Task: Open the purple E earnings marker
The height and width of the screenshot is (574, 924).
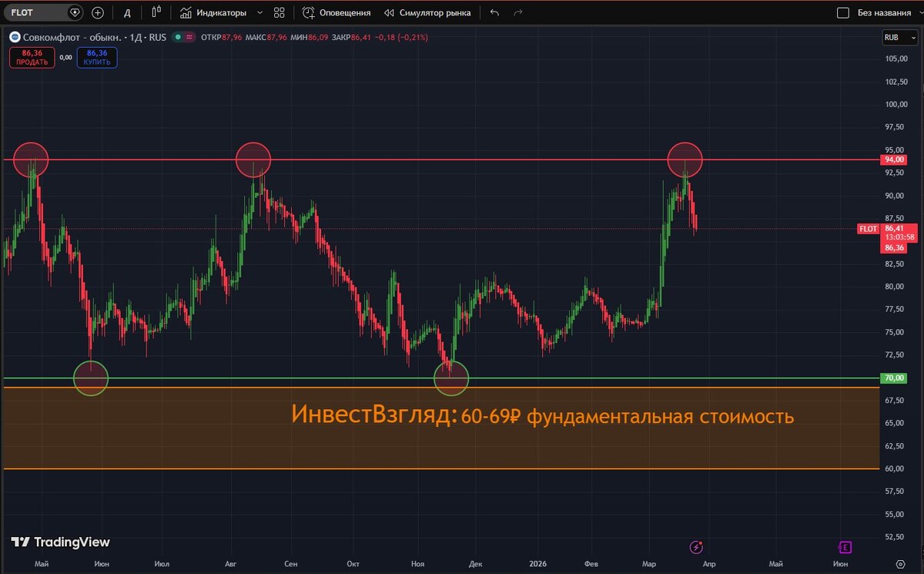Action: click(x=845, y=548)
